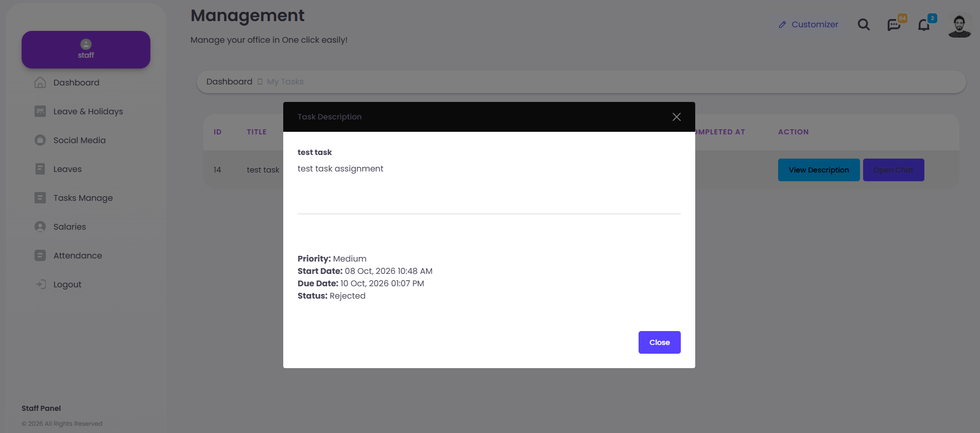This screenshot has width=980, height=433.
Task: Click the 'test task' title cell in table
Action: pyautogui.click(x=263, y=169)
